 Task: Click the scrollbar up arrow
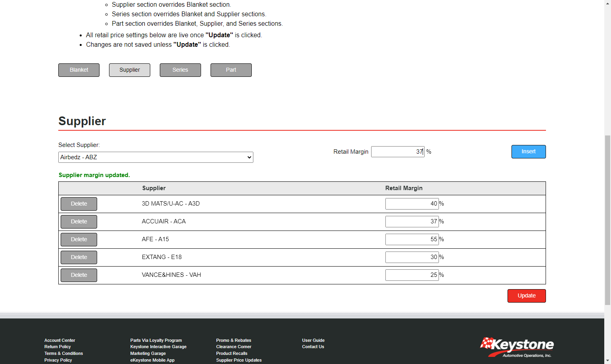click(607, 3)
